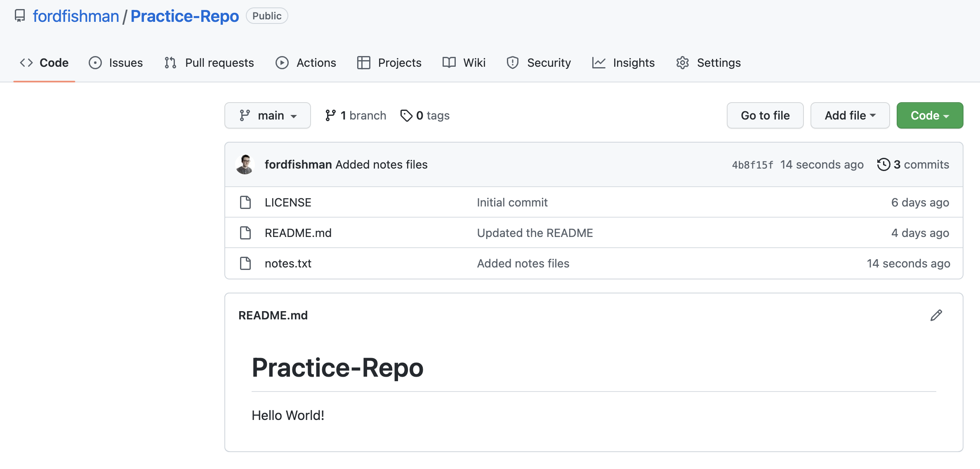Click commit bar's 14 seconds ago timestamp
The width and height of the screenshot is (980, 469).
coord(822,164)
